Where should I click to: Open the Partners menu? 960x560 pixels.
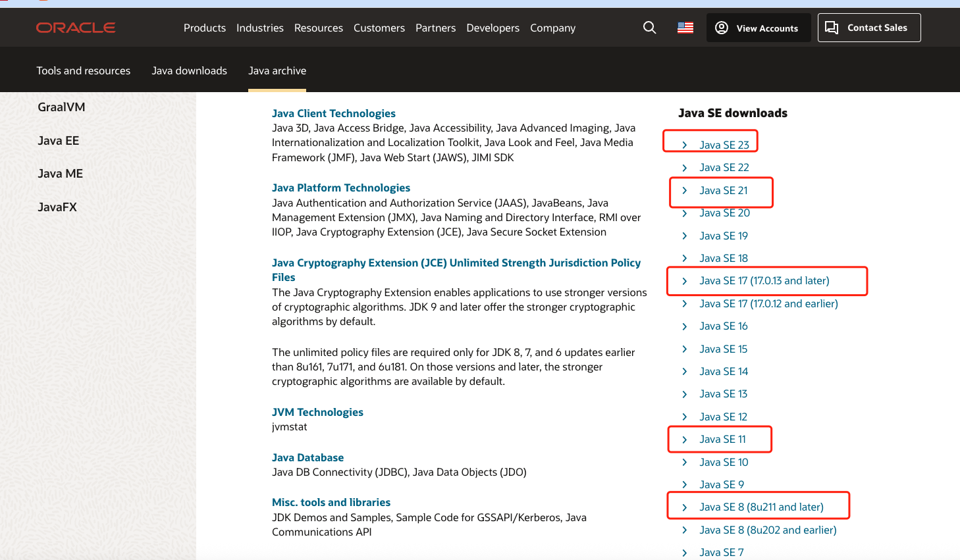435,28
